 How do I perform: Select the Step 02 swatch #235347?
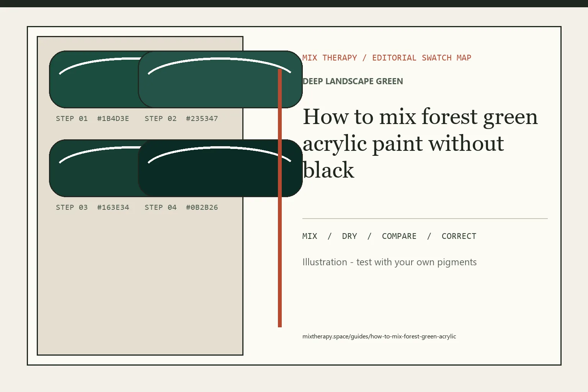(220, 79)
